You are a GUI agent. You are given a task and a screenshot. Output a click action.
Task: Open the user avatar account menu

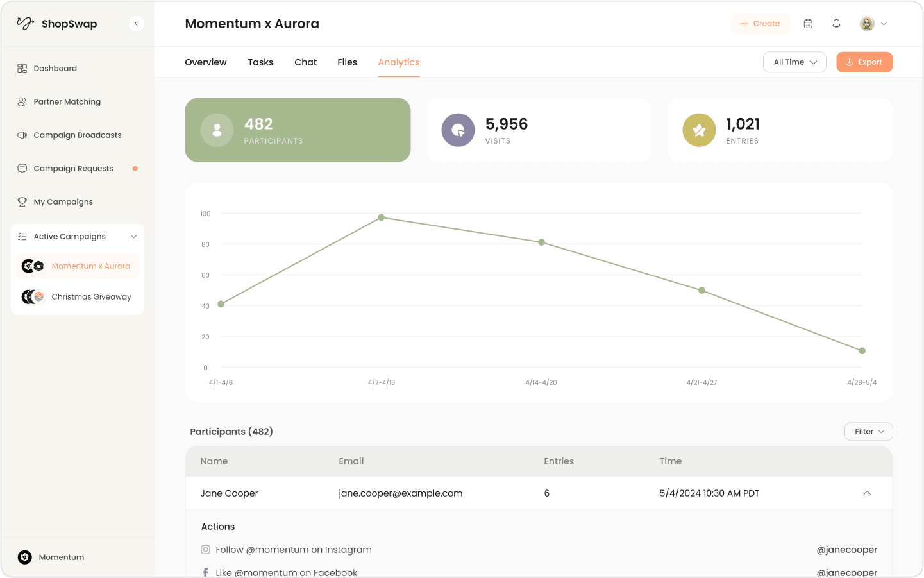pyautogui.click(x=873, y=24)
